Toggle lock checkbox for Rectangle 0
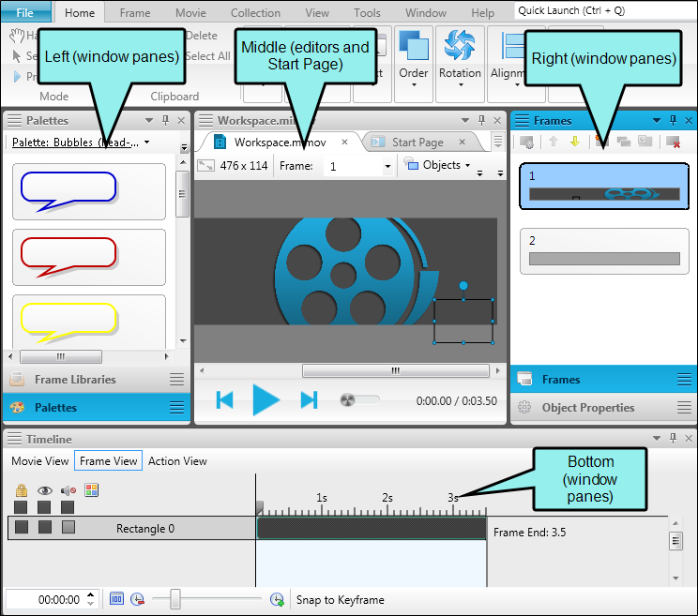 [22, 527]
